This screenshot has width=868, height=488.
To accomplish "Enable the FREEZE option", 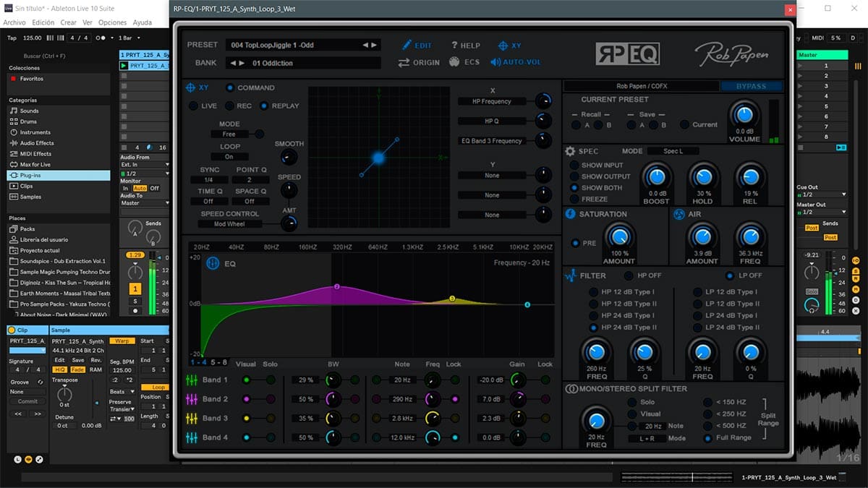I will click(x=574, y=199).
